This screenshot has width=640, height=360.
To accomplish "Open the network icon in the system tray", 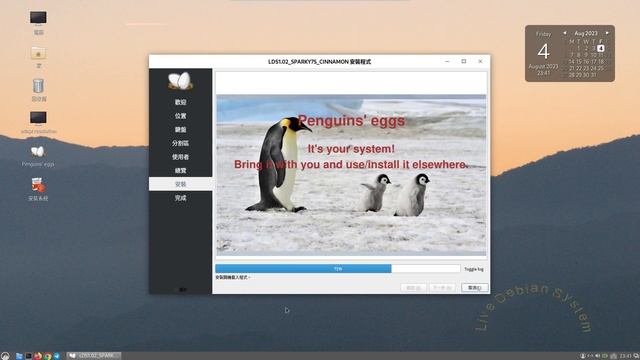I will [590, 356].
